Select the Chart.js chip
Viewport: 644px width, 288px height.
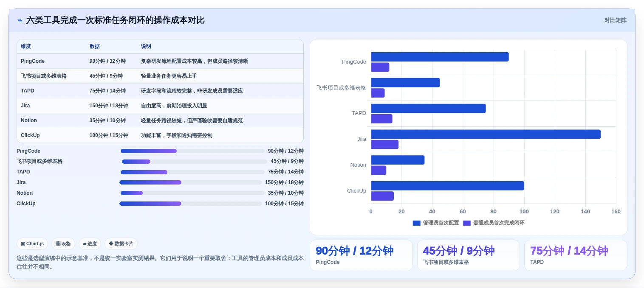[32, 244]
